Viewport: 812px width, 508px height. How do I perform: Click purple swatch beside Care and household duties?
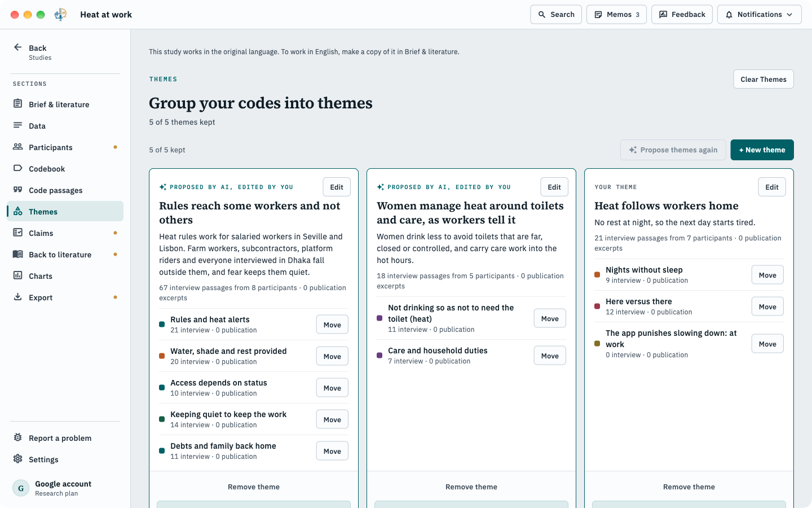[x=379, y=356]
